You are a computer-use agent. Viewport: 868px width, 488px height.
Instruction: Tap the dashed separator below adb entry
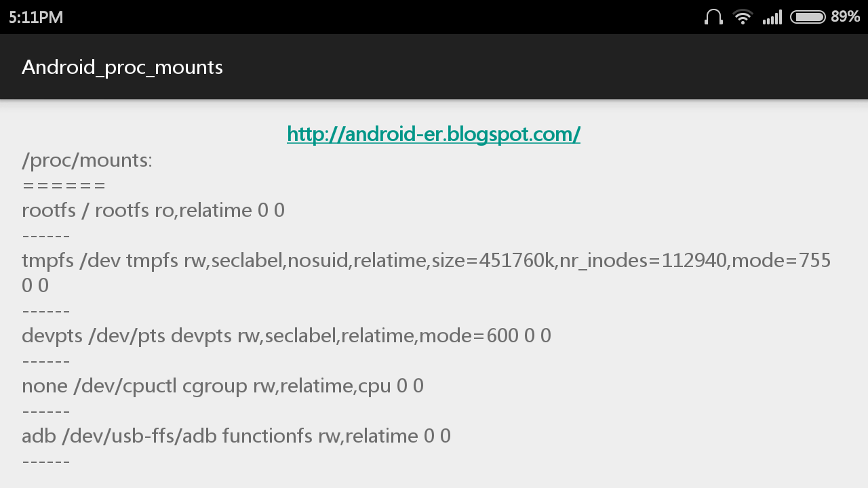tap(46, 462)
